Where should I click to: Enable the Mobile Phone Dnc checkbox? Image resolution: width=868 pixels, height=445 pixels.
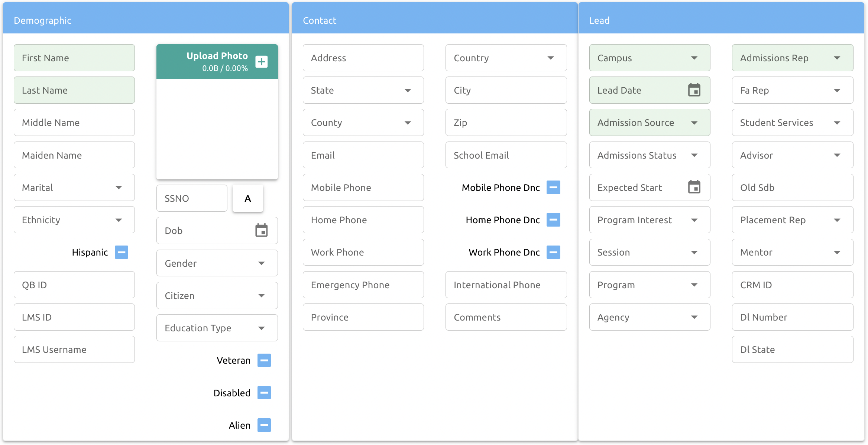tap(553, 188)
